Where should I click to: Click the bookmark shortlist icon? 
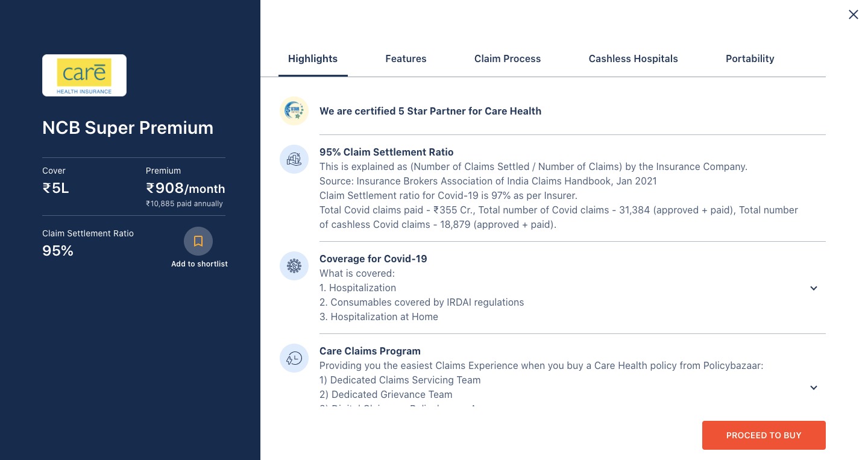coord(198,241)
